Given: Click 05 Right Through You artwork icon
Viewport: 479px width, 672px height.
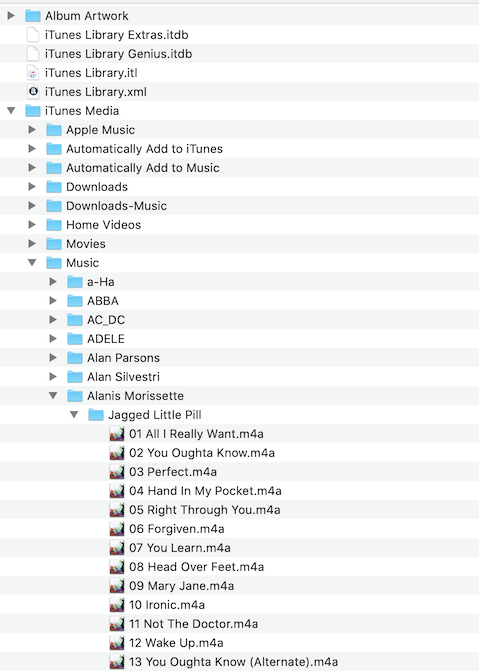Looking at the screenshot, I should pyautogui.click(x=117, y=510).
